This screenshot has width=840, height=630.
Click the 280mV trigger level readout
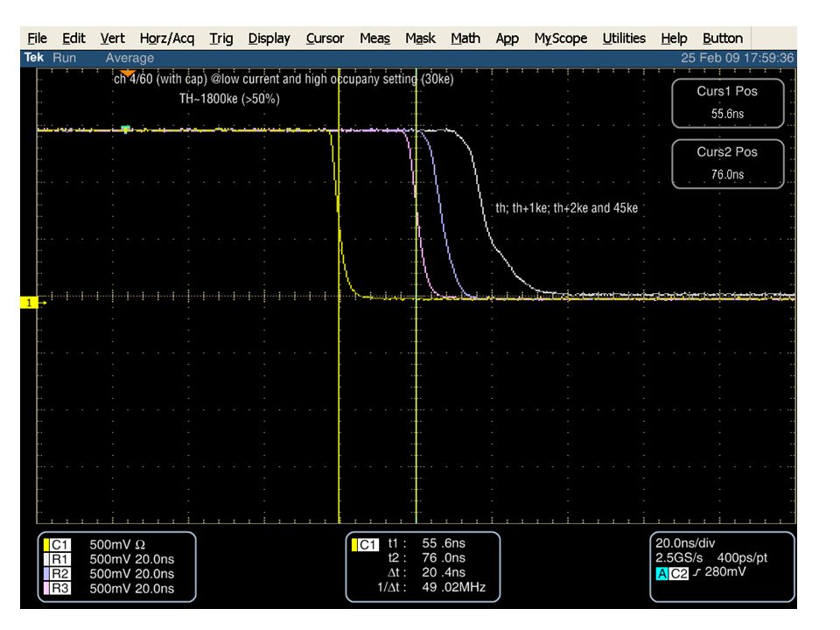(x=725, y=571)
